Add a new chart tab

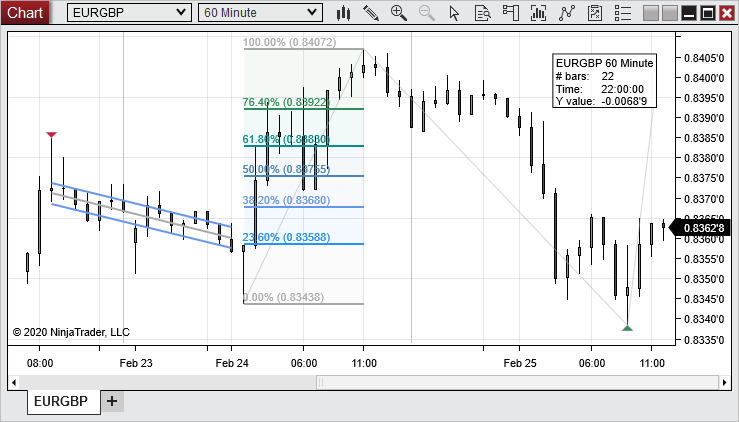coord(112,402)
